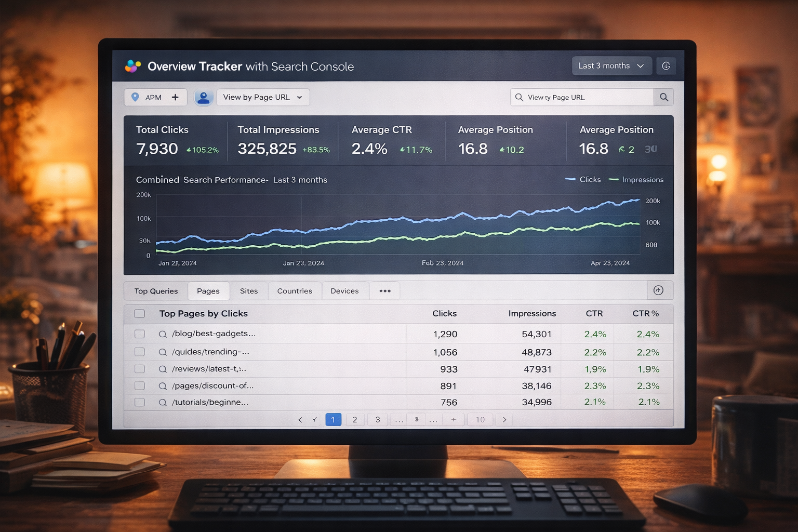Image resolution: width=798 pixels, height=532 pixels.
Task: Click the refresh icon beside Last 3 months
Action: tap(667, 65)
